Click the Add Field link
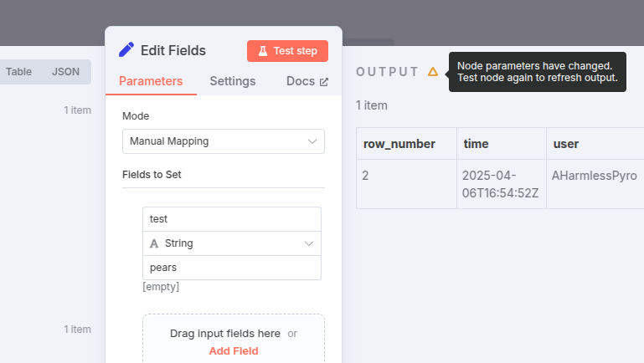 234,351
